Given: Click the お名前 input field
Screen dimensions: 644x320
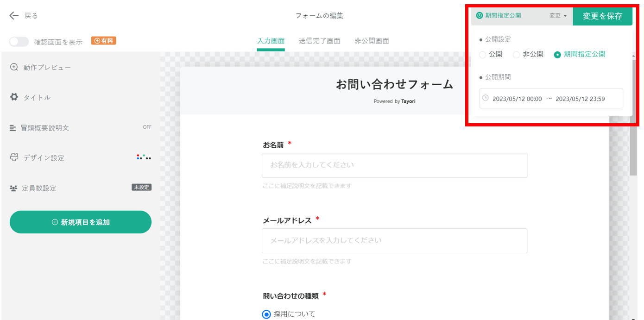Looking at the screenshot, I should click(394, 165).
